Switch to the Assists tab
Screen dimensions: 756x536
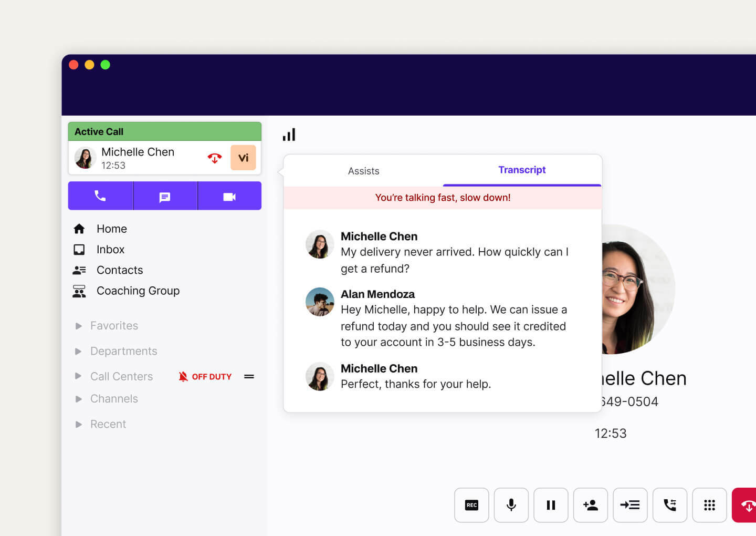click(x=363, y=171)
